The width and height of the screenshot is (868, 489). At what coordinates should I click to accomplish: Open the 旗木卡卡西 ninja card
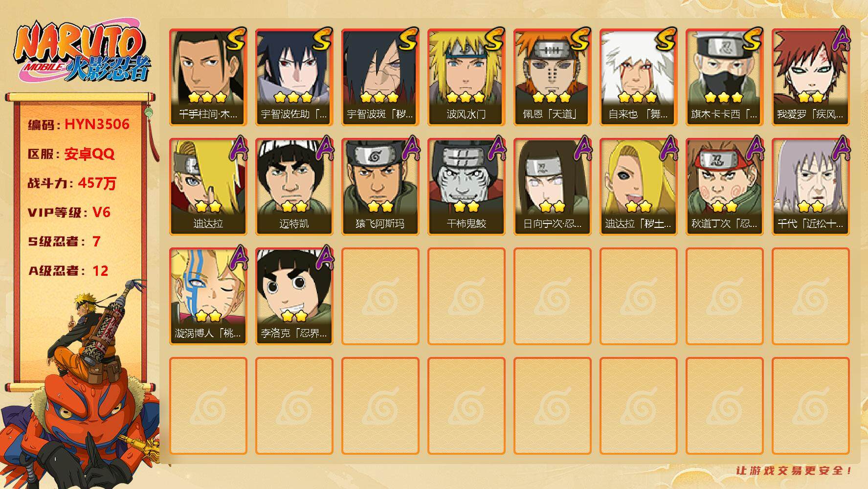[x=724, y=77]
